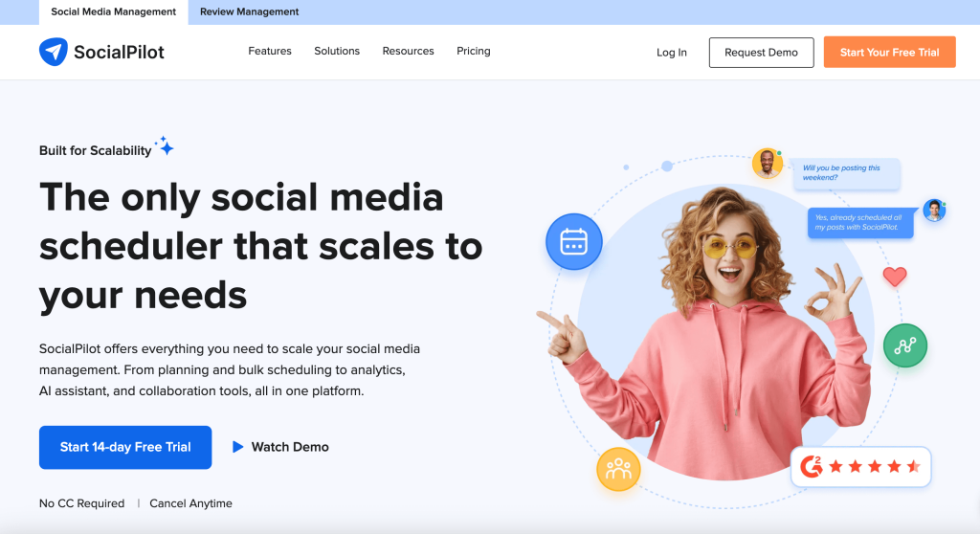The height and width of the screenshot is (534, 980).
Task: Click the green analytics graph icon
Action: [x=905, y=345]
